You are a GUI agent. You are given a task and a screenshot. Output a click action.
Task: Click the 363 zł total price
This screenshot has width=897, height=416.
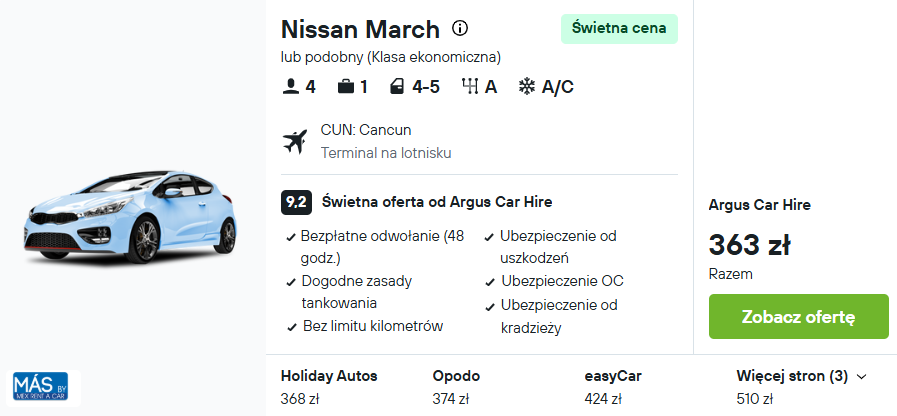tap(749, 245)
